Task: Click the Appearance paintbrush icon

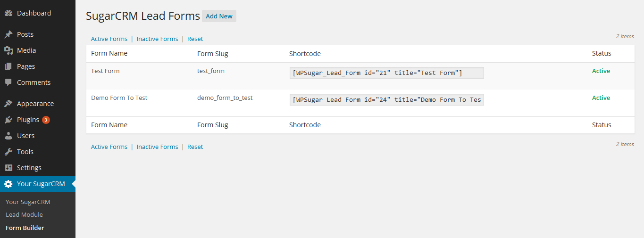Action: point(8,104)
